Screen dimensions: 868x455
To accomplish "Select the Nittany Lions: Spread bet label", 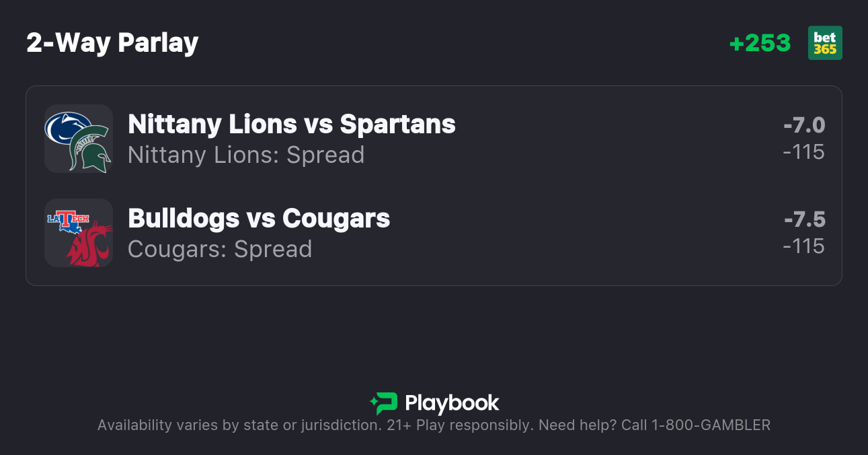I will tap(246, 155).
